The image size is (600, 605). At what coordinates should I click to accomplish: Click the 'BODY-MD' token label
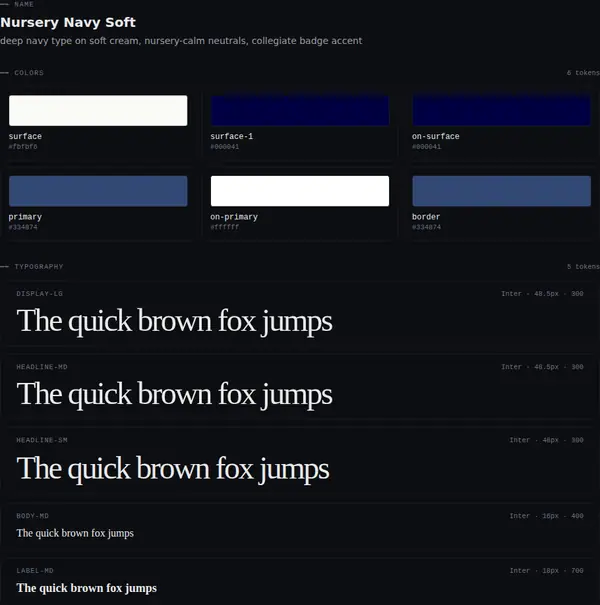pos(32,516)
